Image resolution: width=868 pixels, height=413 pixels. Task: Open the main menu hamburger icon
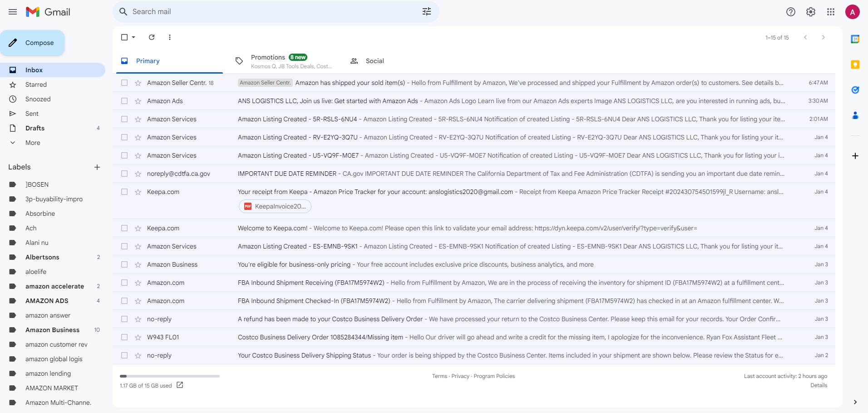point(13,12)
